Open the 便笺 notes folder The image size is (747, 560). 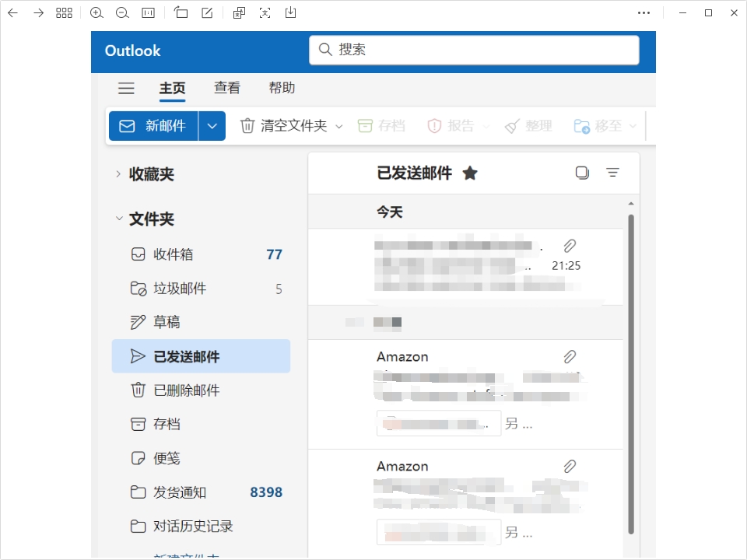pyautogui.click(x=201, y=458)
